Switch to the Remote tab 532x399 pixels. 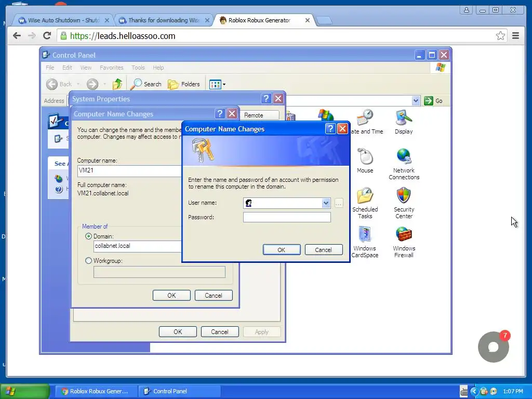tap(260, 115)
